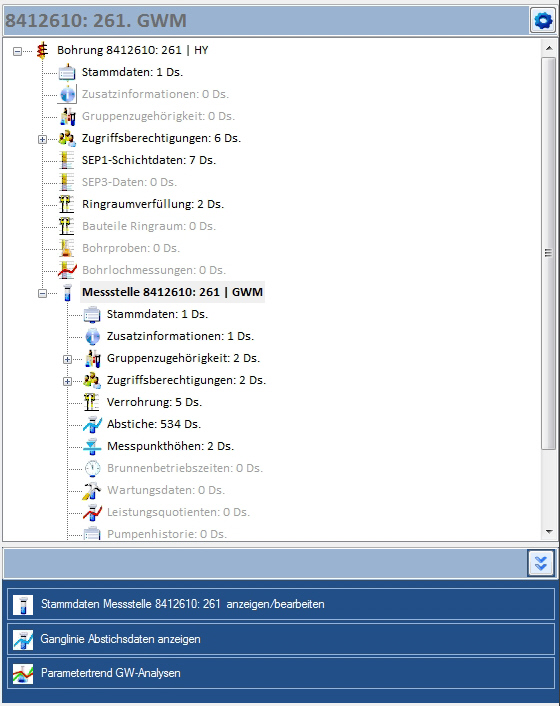Screen dimensions: 560x706
Task: Open Ganglinie Abstichsdaten anzeigen
Action: click(280, 639)
